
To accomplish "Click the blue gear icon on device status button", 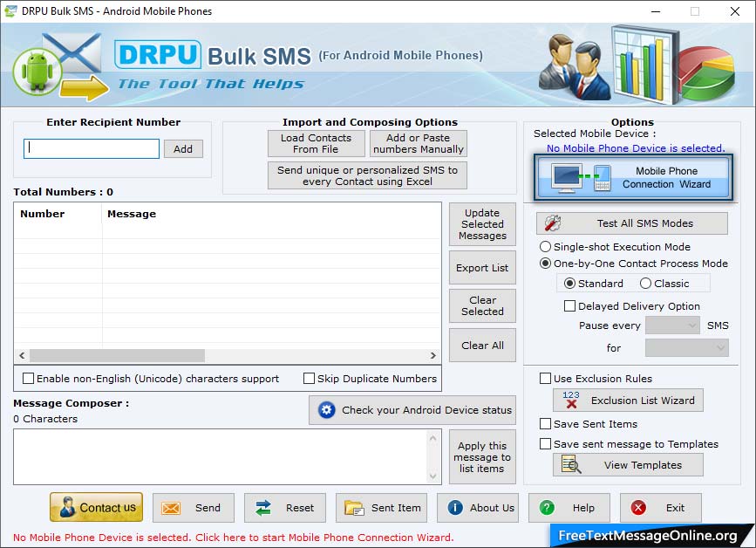I will [x=326, y=410].
